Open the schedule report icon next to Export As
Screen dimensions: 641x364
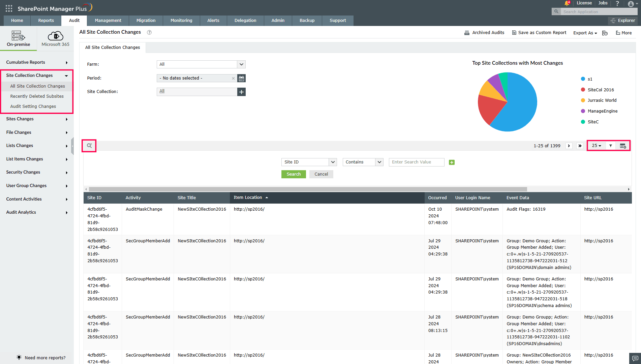click(605, 33)
